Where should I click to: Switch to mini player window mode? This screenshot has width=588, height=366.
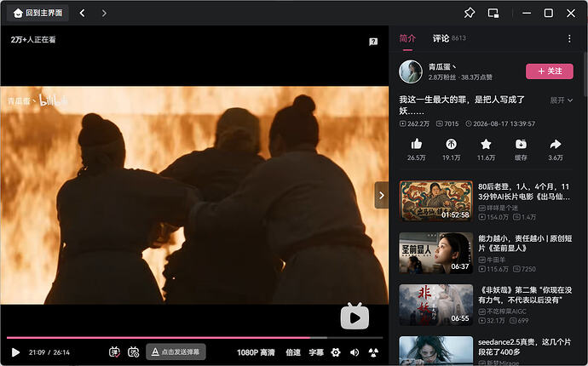[x=493, y=13]
